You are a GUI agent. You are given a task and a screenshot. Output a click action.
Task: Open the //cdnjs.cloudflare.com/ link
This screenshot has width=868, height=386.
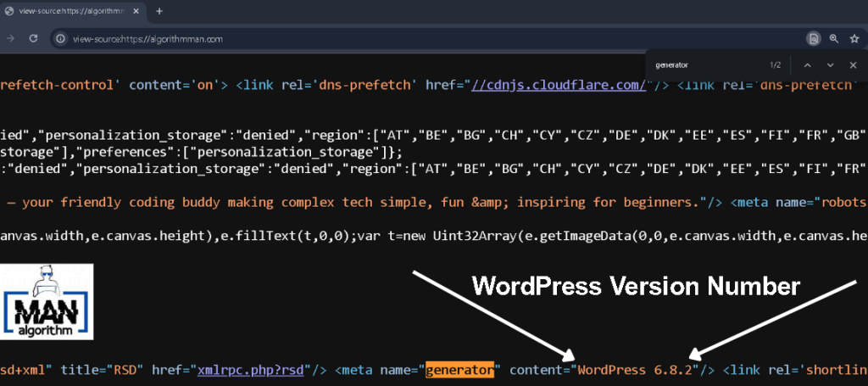tap(559, 86)
